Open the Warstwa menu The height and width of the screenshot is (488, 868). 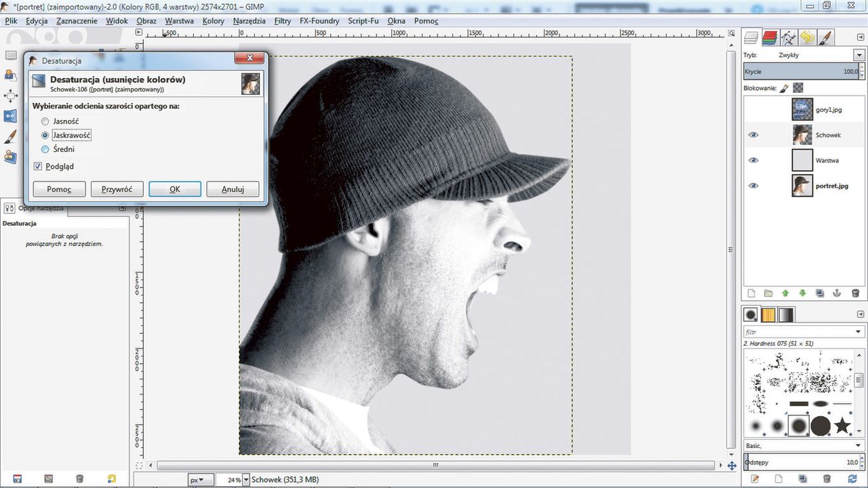(179, 21)
